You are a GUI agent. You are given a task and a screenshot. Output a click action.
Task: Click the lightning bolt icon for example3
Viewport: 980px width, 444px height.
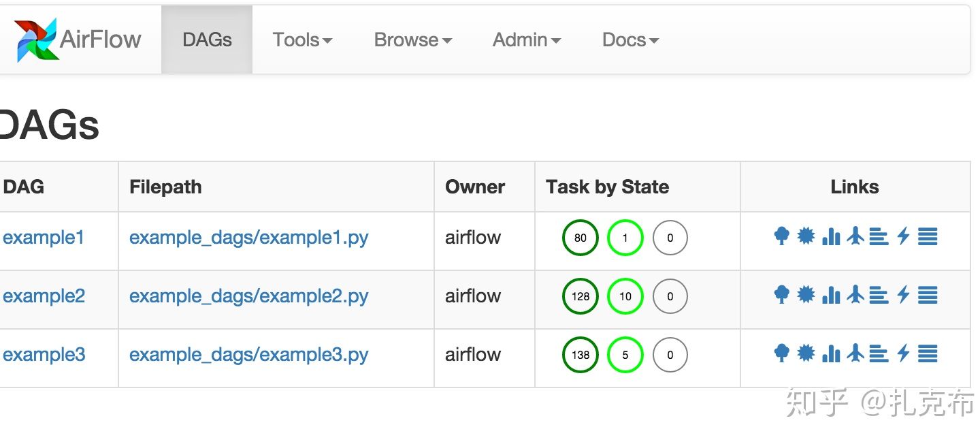(x=903, y=353)
